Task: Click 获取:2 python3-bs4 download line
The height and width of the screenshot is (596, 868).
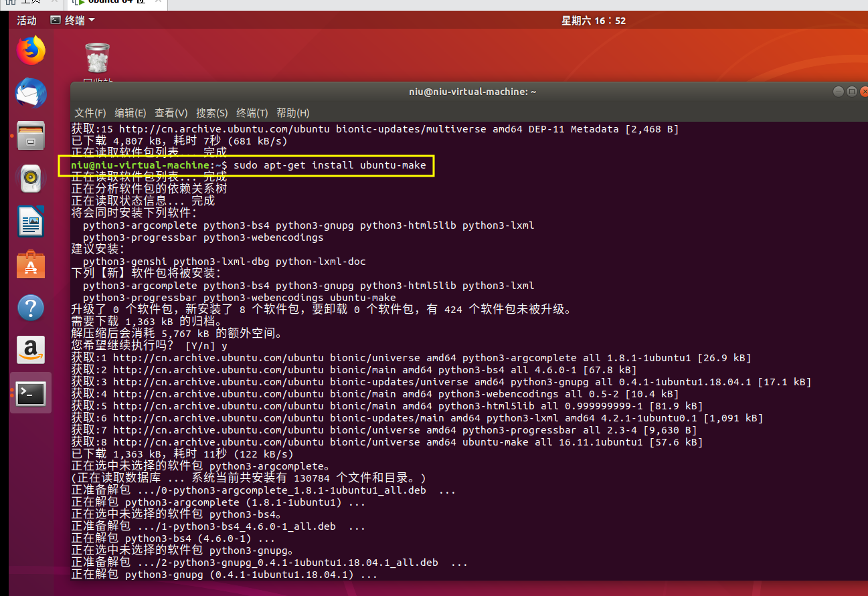Action: [354, 370]
